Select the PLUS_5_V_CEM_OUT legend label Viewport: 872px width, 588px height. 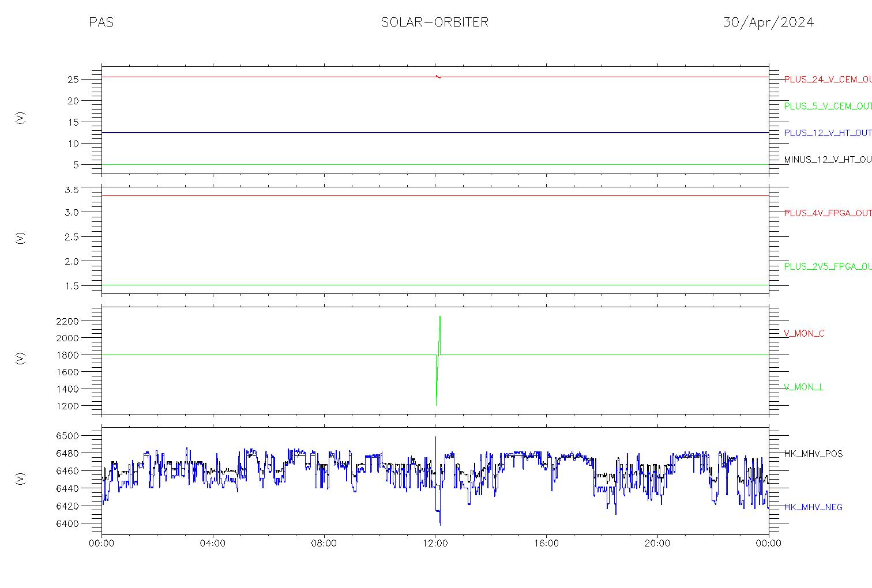828,106
